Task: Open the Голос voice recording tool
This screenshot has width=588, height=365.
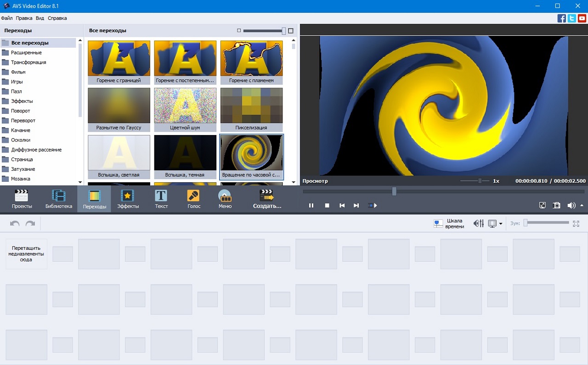Action: pyautogui.click(x=193, y=199)
